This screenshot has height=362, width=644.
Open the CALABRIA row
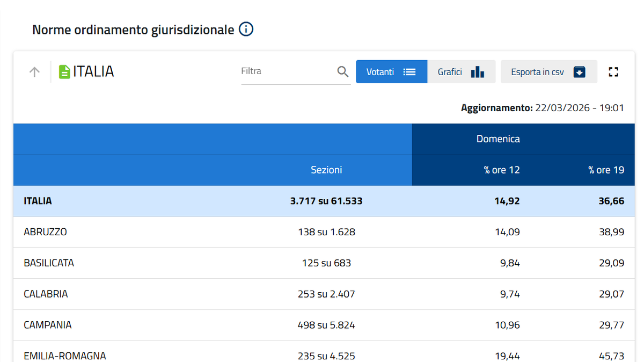click(324, 294)
